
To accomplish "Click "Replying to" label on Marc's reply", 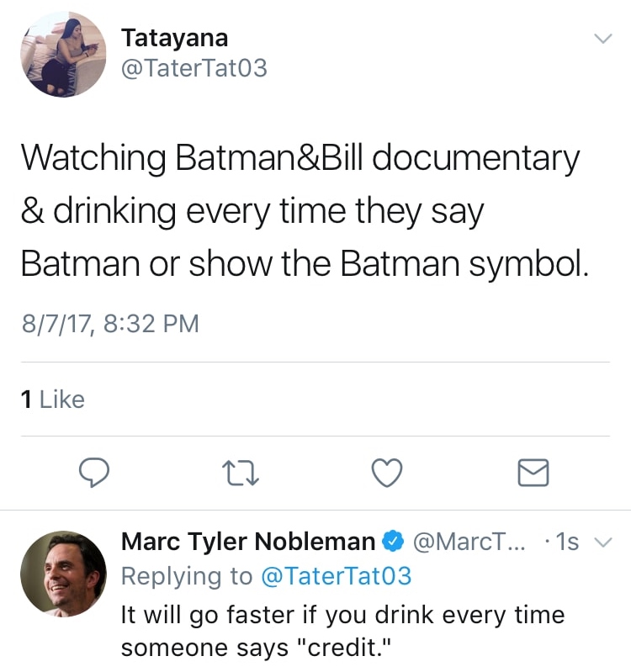I will 187,576.
